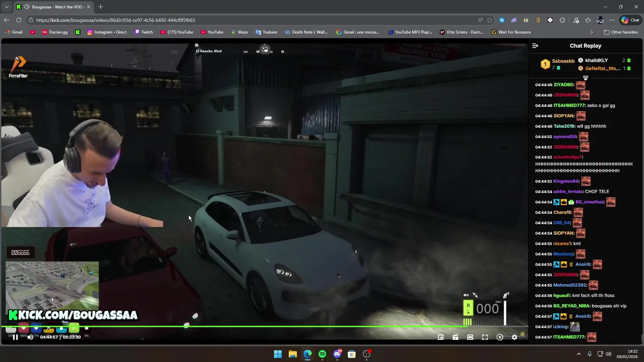The height and width of the screenshot is (362, 644).
Task: Click chat username Kingston94
Action: [x=566, y=181]
